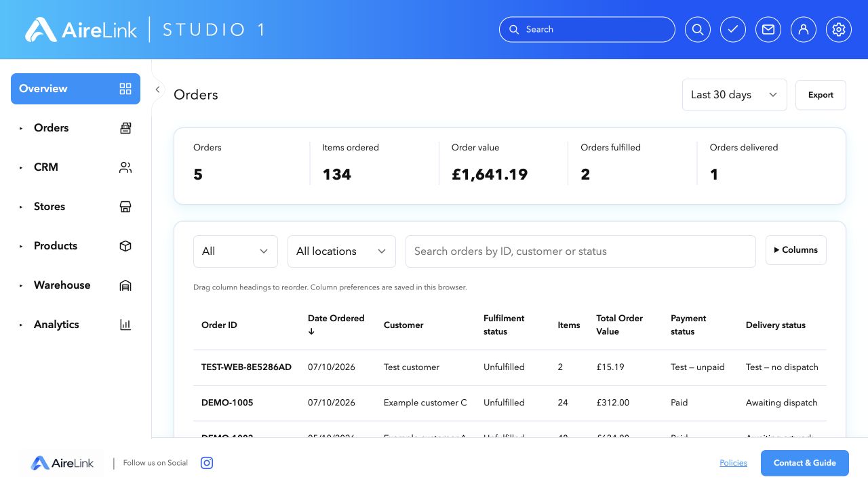Image resolution: width=868 pixels, height=488 pixels.
Task: Open order DEMO-1005
Action: 227,403
